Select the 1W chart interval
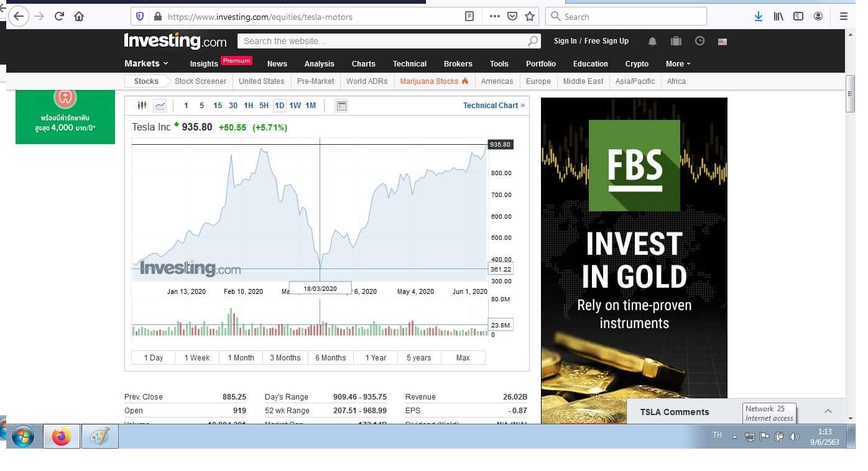The image size is (868, 471). coord(295,106)
